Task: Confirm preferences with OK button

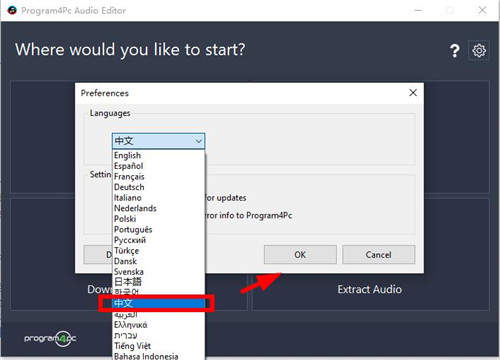Action: (300, 255)
